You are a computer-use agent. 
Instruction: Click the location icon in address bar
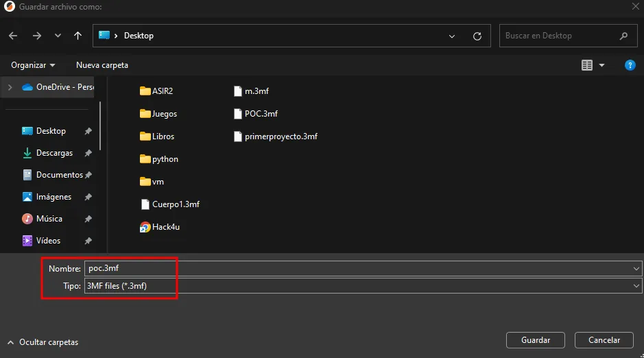click(x=104, y=35)
